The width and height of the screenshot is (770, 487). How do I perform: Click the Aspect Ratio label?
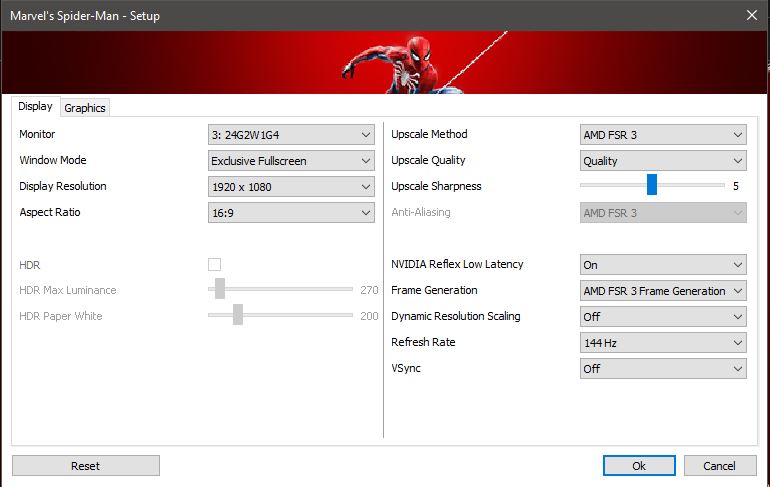click(x=50, y=212)
